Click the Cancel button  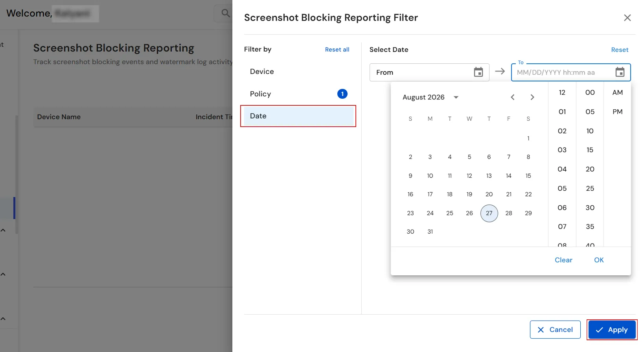pos(555,330)
